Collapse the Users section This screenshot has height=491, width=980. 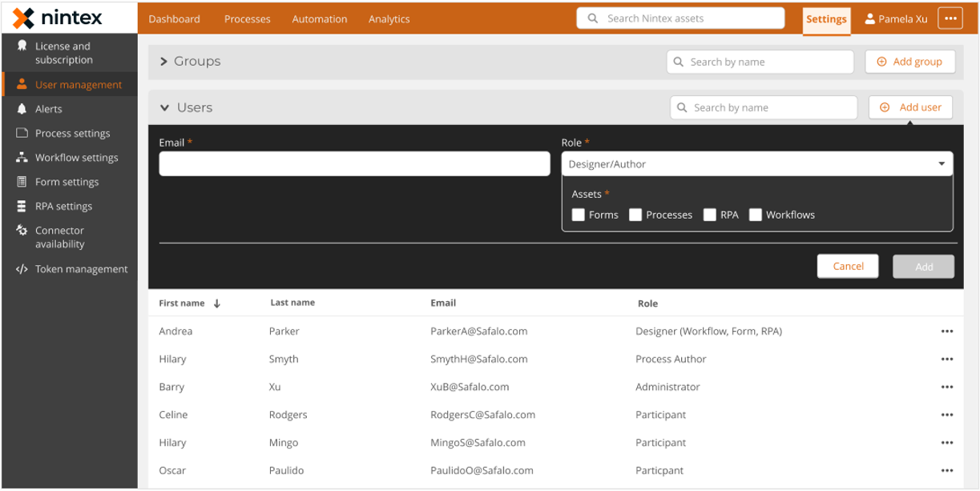164,108
